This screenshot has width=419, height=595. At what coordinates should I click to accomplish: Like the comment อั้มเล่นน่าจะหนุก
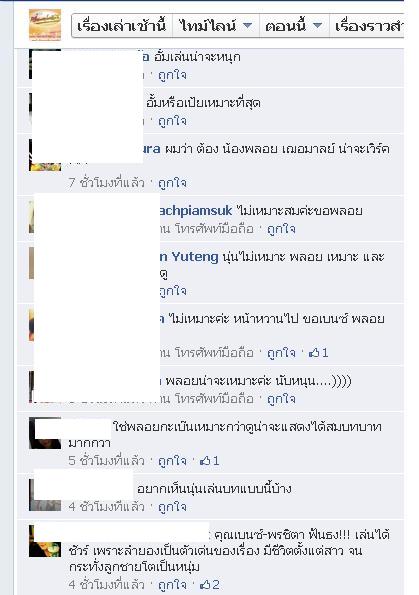pyautogui.click(x=172, y=75)
